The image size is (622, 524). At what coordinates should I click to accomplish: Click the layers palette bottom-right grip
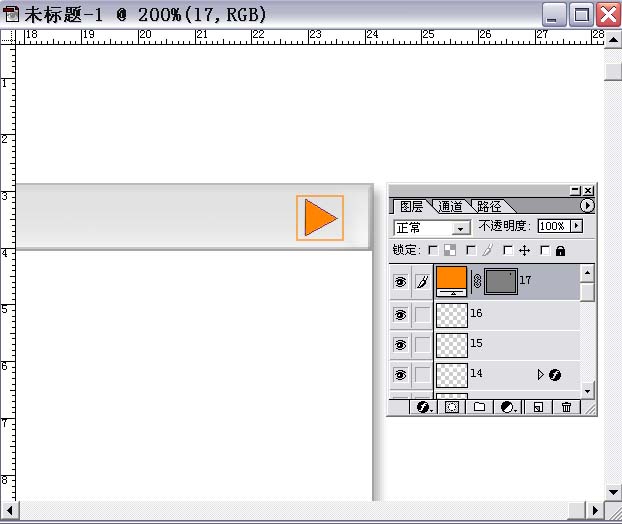point(591,409)
